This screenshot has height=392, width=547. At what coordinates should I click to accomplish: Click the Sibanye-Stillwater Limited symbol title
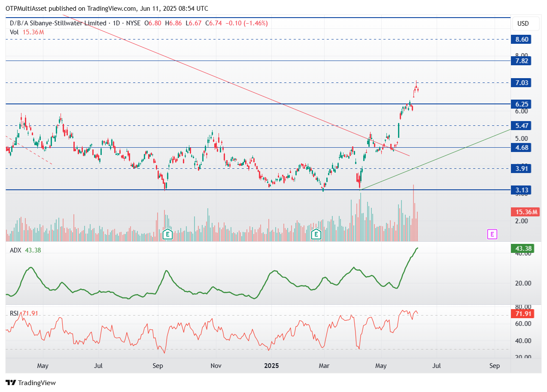[x=58, y=23]
